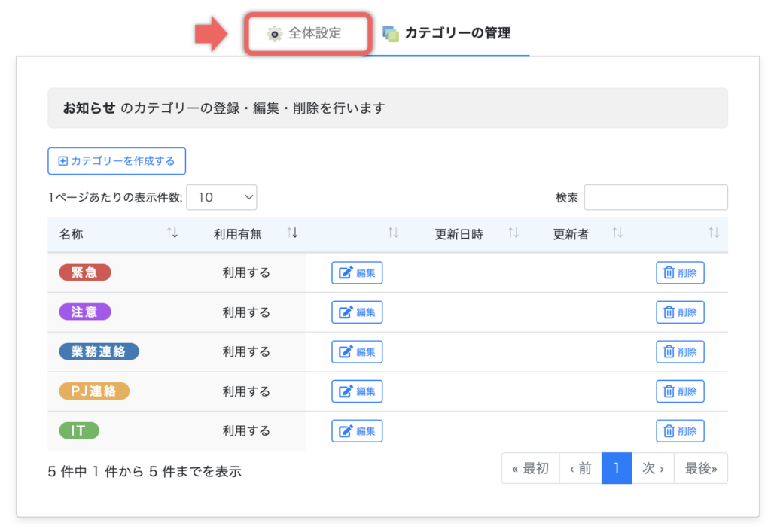
Task: Sort by 更新日時 column arrows
Action: [513, 233]
